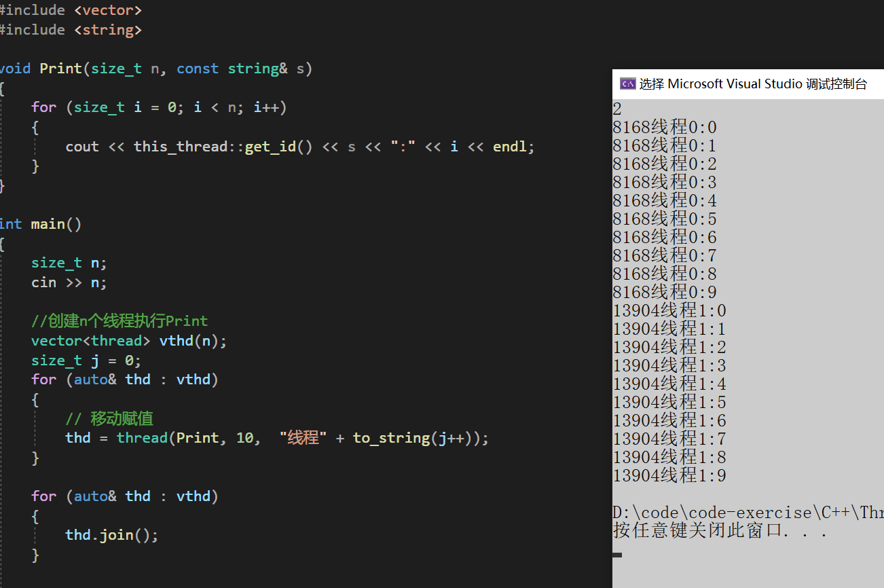Image resolution: width=884 pixels, height=588 pixels.
Task: Click console output '13904线程1:7'
Action: point(669,439)
